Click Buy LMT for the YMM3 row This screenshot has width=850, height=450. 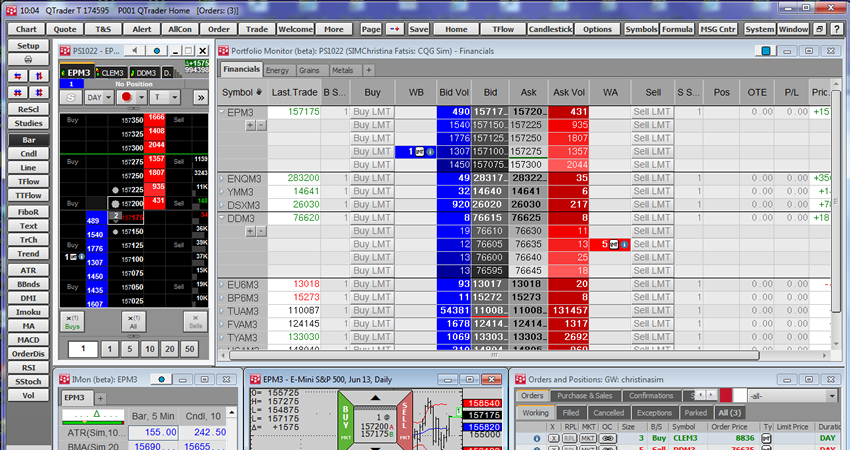tap(372, 191)
